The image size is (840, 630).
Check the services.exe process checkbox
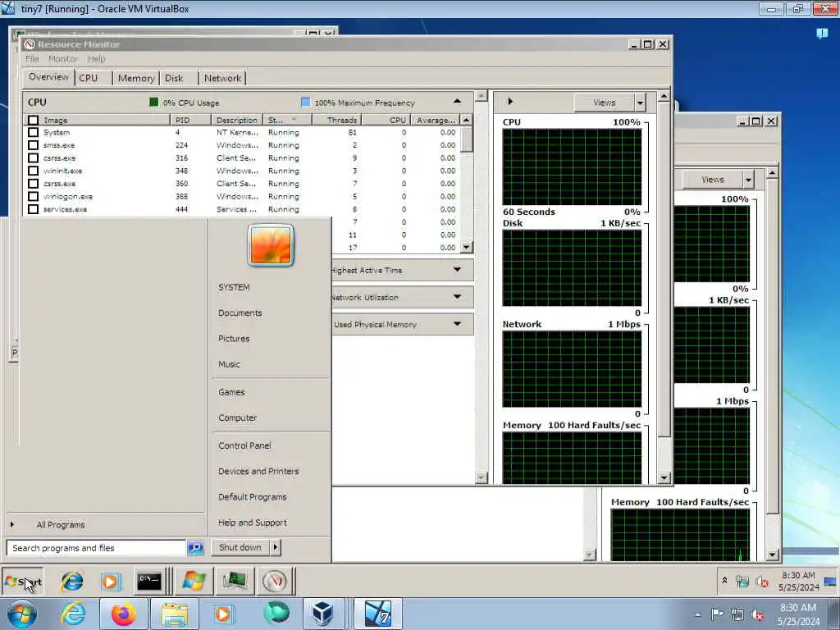point(33,209)
